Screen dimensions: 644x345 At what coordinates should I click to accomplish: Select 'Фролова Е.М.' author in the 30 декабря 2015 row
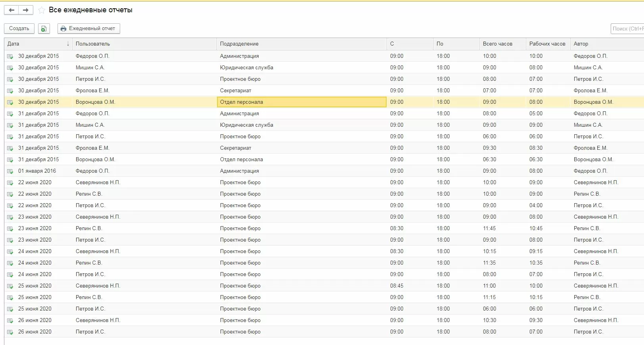click(590, 91)
